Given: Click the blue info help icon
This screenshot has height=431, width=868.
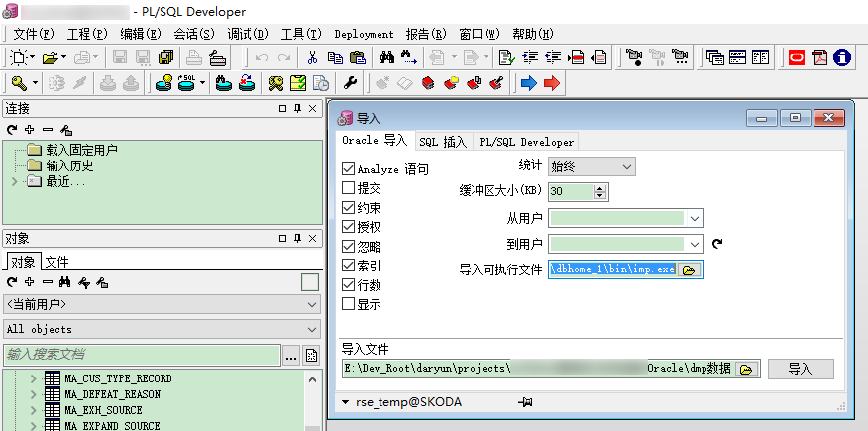Looking at the screenshot, I should coord(842,57).
